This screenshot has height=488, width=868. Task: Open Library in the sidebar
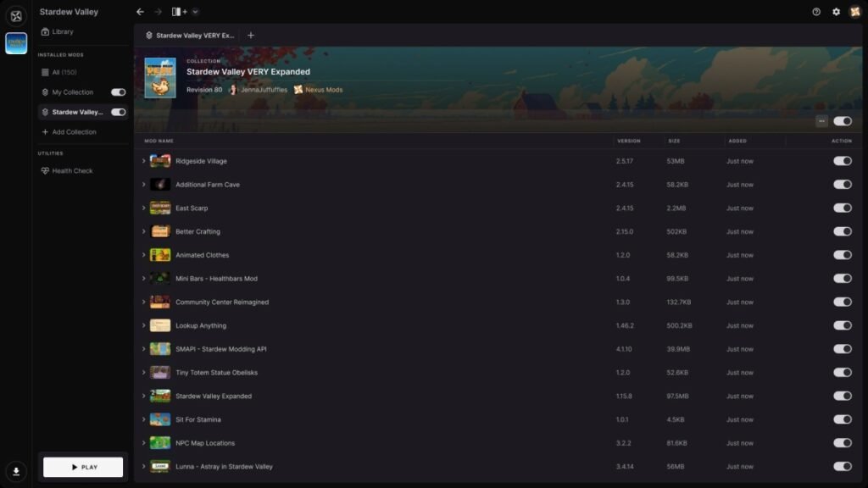point(63,32)
